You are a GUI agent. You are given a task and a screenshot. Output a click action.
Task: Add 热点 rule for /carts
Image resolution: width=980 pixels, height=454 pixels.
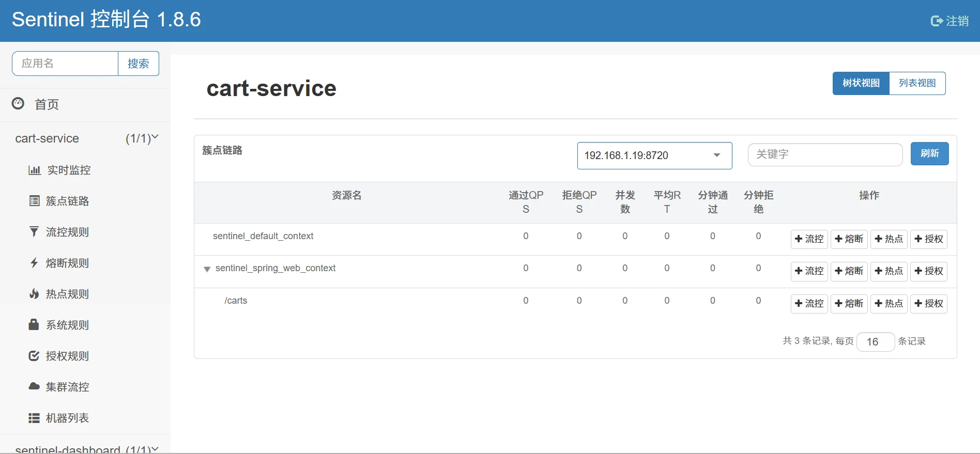889,304
